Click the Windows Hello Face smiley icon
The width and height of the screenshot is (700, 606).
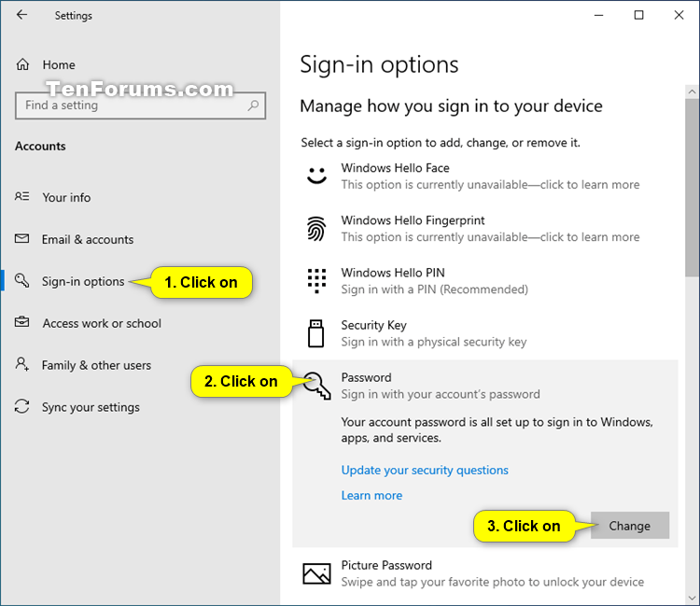(316, 176)
